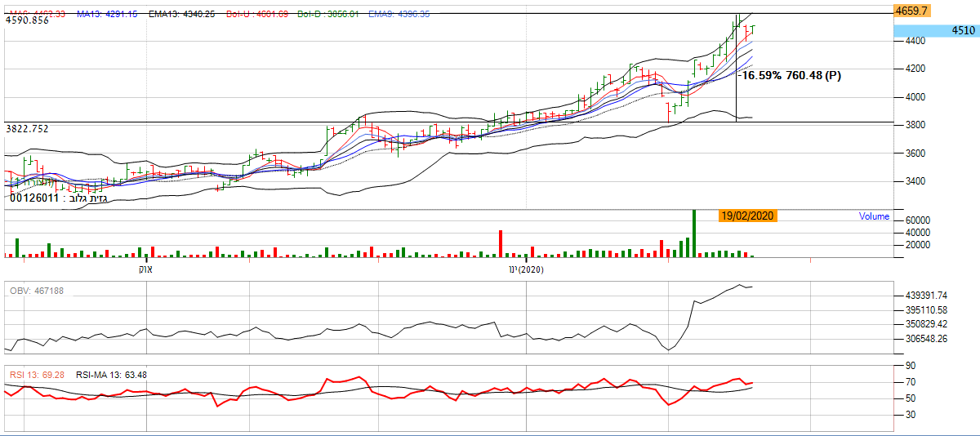Click the tallest green volume bar

coord(693,234)
